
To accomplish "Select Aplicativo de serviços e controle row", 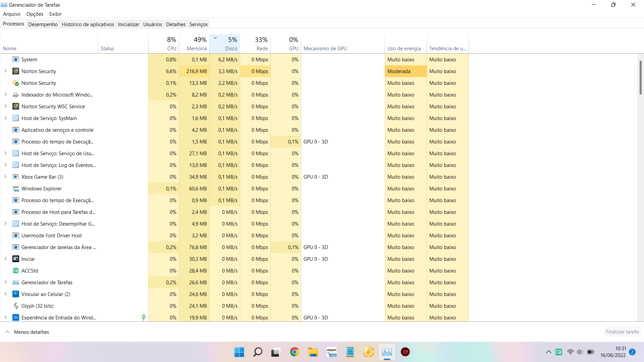I will tap(235, 130).
